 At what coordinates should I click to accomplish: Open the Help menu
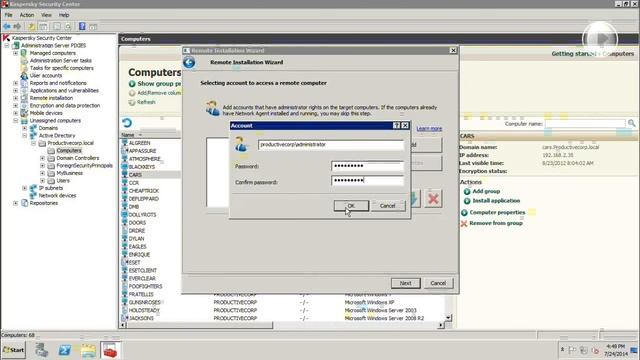[64, 15]
